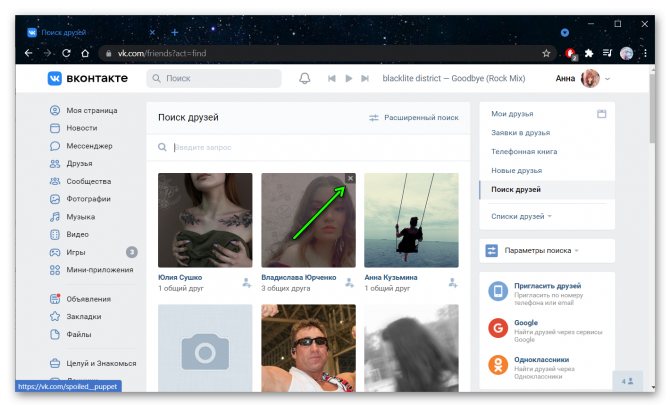Viewport: 670px width, 407px height.
Task: Open the calendar icon beside Мои друзья
Action: (602, 114)
